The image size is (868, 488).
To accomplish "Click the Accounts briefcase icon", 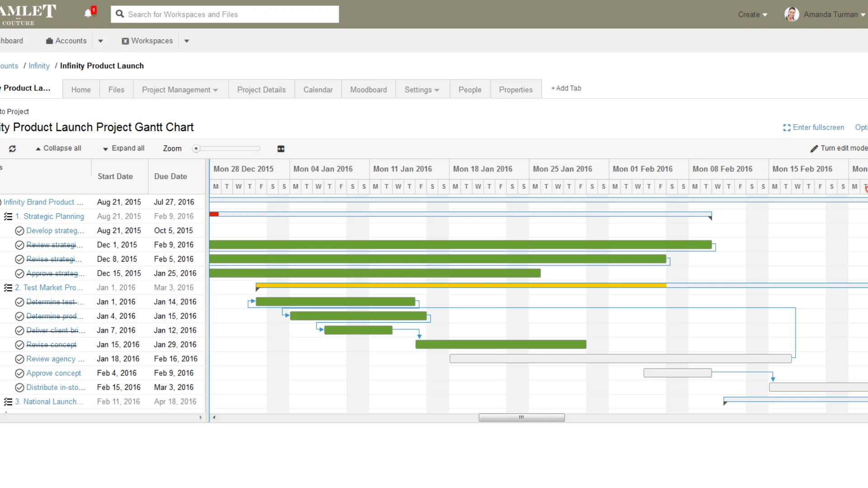I will pos(49,41).
